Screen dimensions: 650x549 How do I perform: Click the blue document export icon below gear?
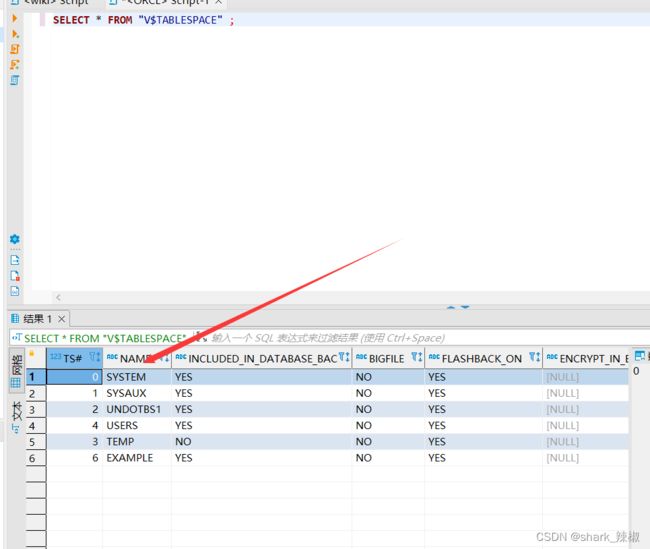tap(15, 260)
